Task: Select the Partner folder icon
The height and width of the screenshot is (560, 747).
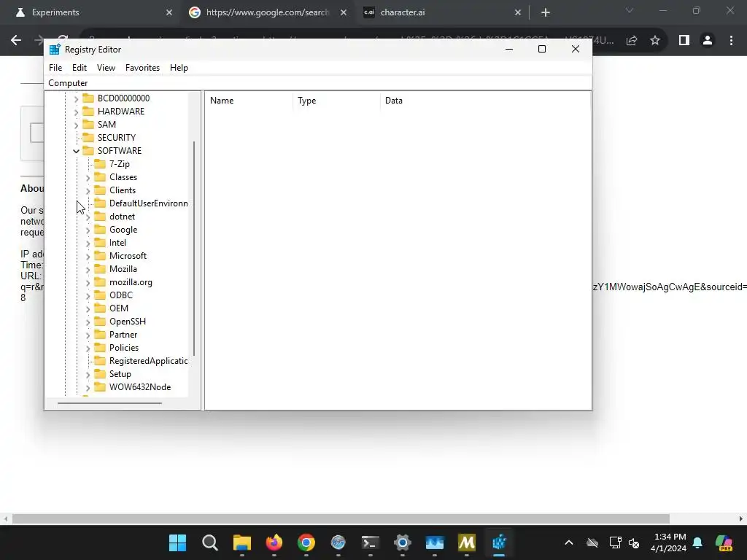Action: coord(100,335)
